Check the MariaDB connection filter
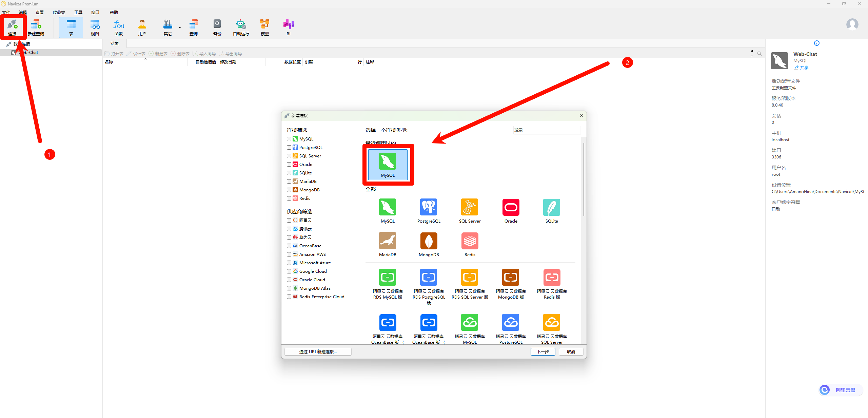The height and width of the screenshot is (418, 868). [x=289, y=182]
